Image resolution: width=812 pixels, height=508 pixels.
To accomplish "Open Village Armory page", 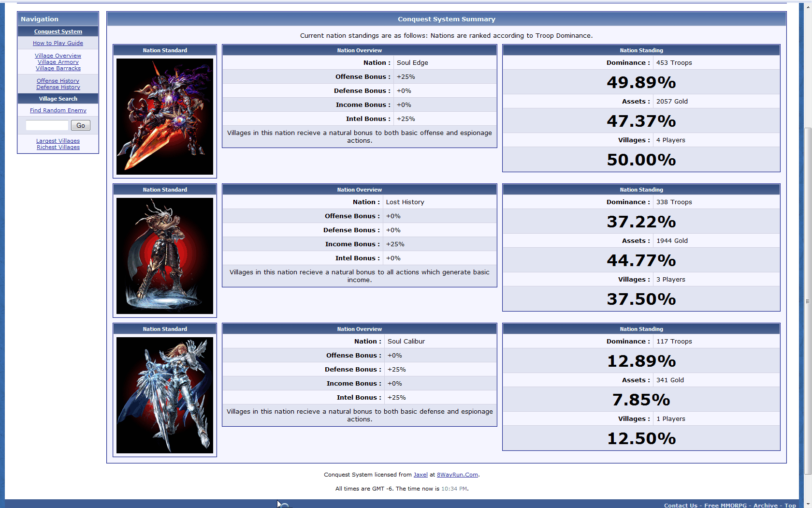I will (x=58, y=62).
